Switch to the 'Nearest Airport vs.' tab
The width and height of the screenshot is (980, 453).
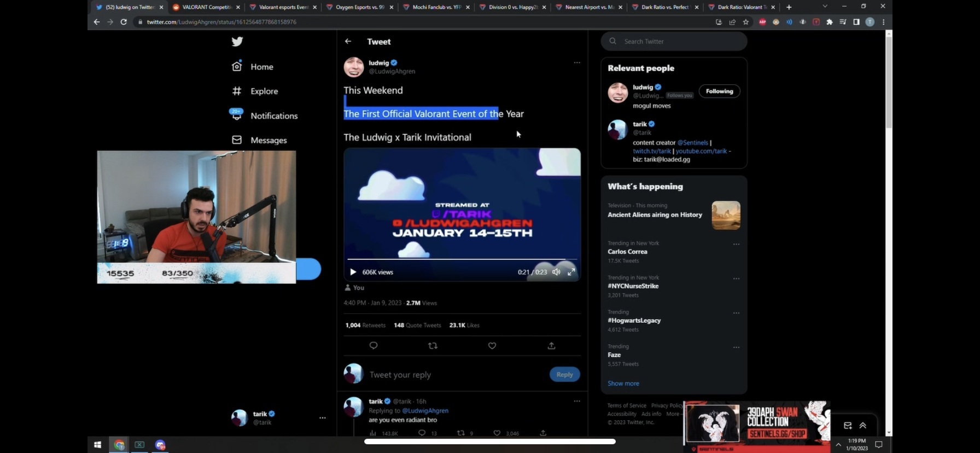(588, 7)
